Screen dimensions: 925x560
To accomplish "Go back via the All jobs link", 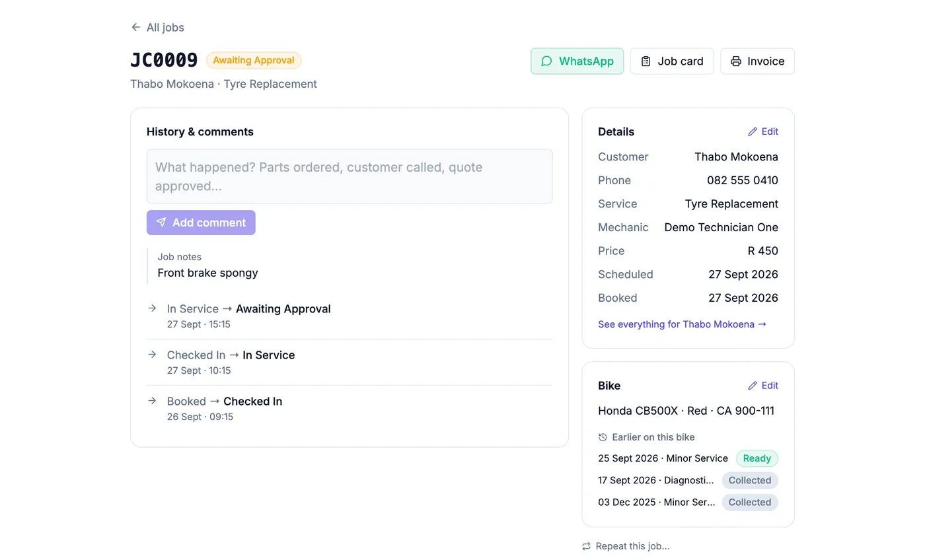I will [x=157, y=27].
